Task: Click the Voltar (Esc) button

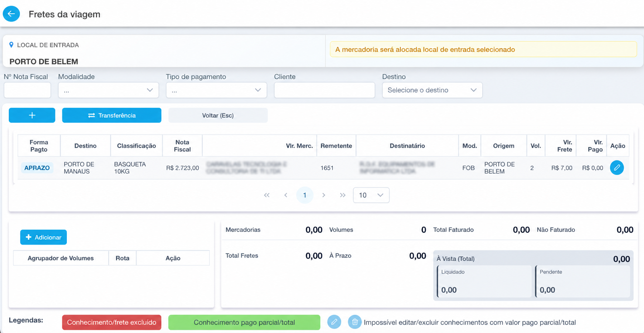Action: pos(218,115)
